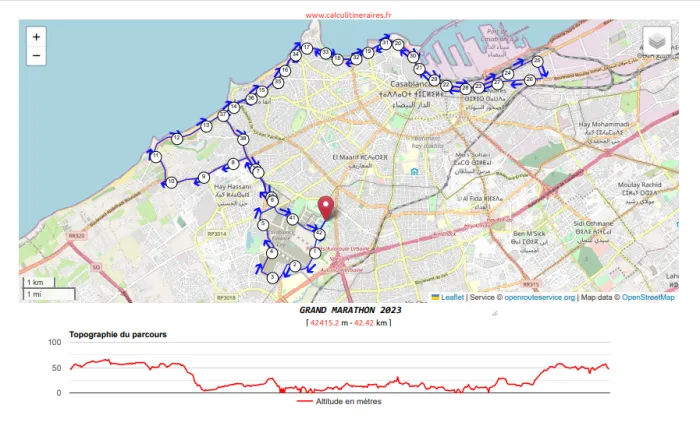The width and height of the screenshot is (700, 440).
Task: Open the www.calculitineraires.fr link
Action: 349,15
